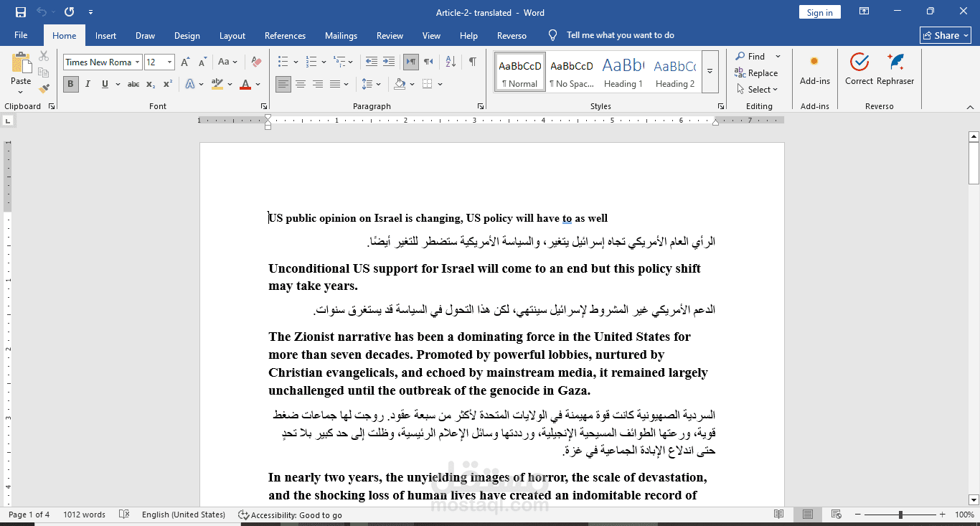The height and width of the screenshot is (526, 980).
Task: Switch to Web Layout view
Action: (836, 515)
